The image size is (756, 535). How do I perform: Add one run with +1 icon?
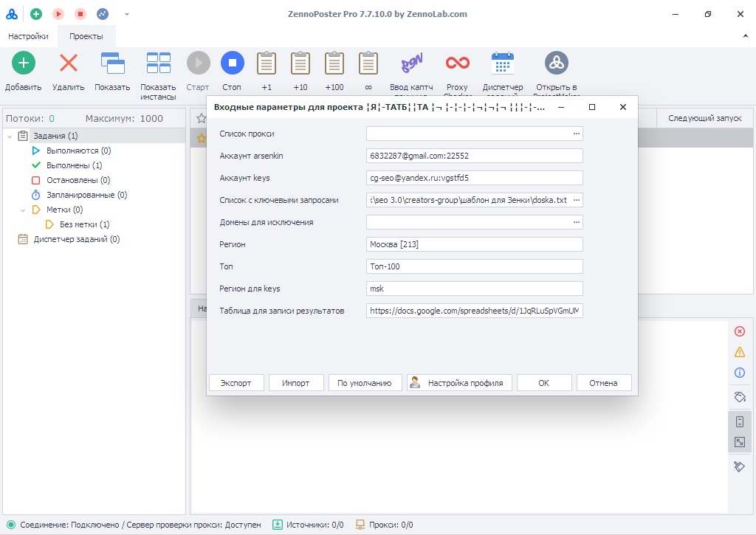(267, 63)
